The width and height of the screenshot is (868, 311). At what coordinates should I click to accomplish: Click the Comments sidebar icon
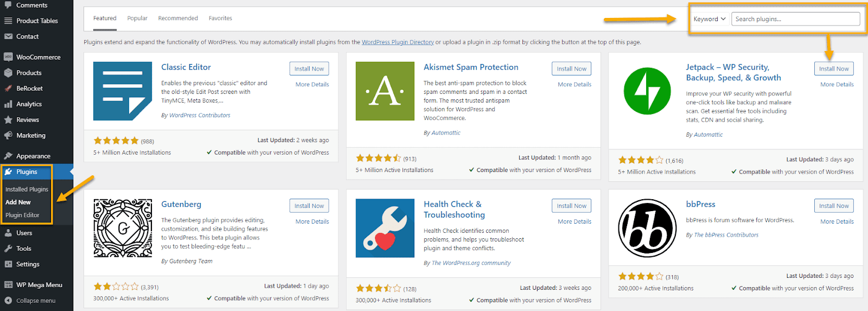click(x=8, y=5)
